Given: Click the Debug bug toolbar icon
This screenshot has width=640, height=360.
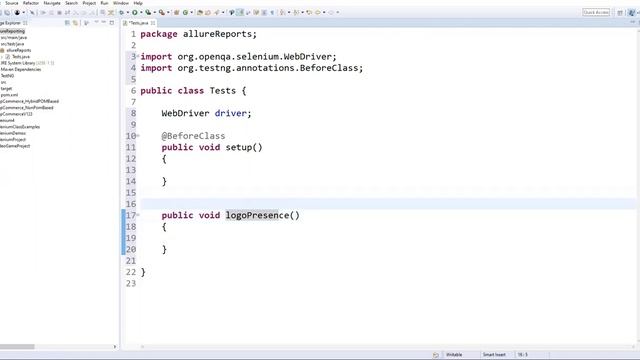Looking at the screenshot, I should point(121,12).
